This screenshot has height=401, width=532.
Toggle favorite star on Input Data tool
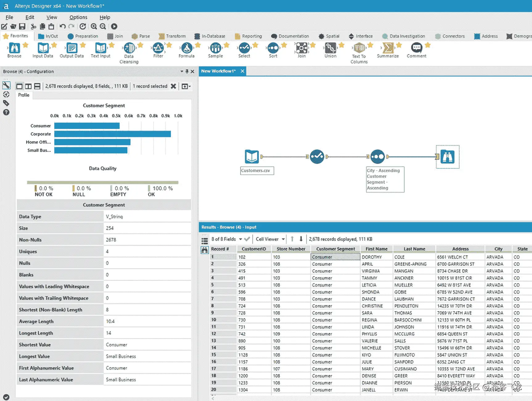[x=54, y=45]
